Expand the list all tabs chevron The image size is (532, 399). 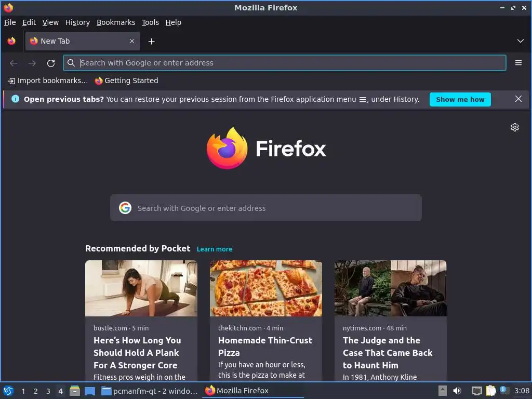click(520, 41)
